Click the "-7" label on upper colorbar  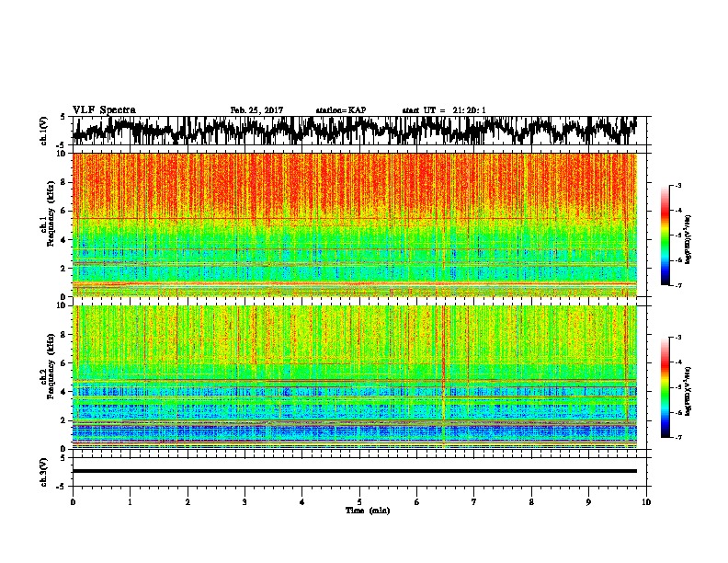(x=678, y=285)
